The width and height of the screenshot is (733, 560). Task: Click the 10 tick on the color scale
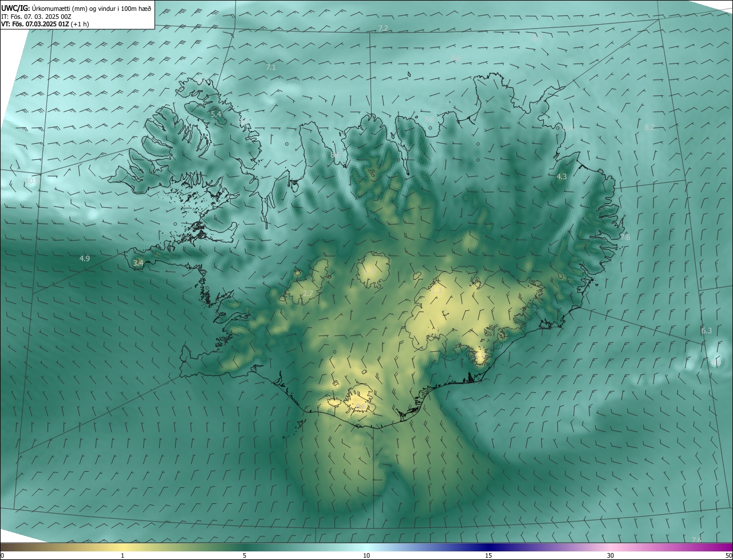[x=366, y=555]
